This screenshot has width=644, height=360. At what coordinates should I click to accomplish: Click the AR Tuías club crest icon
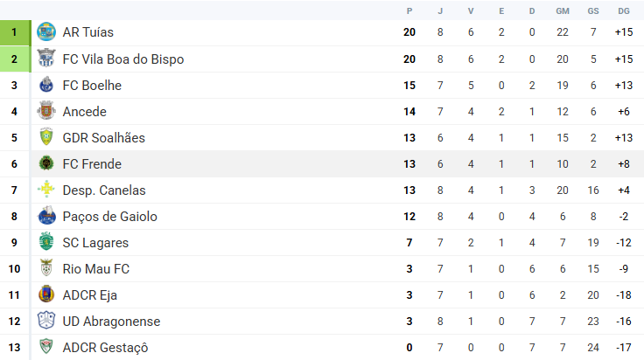point(46,32)
